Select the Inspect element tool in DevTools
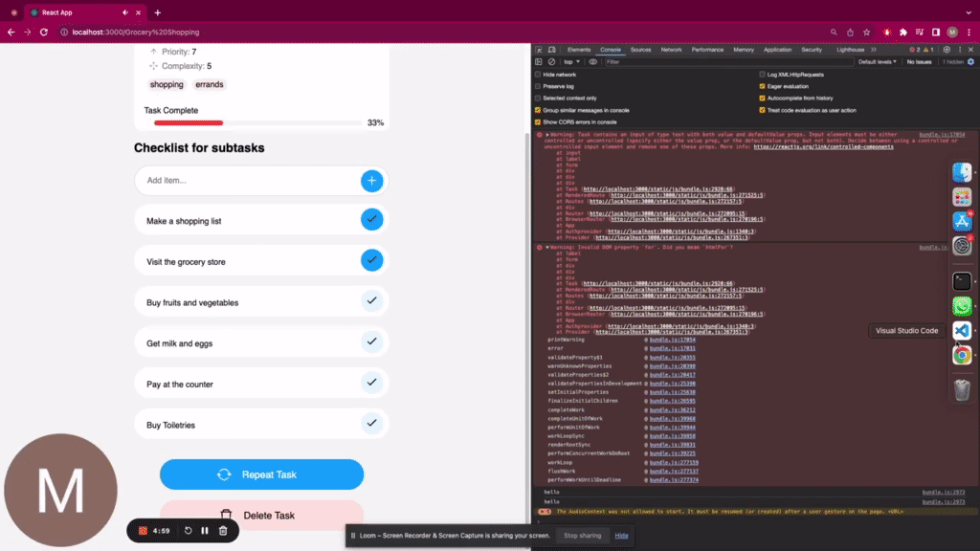Viewport: 980px width, 551px height. [x=540, y=50]
